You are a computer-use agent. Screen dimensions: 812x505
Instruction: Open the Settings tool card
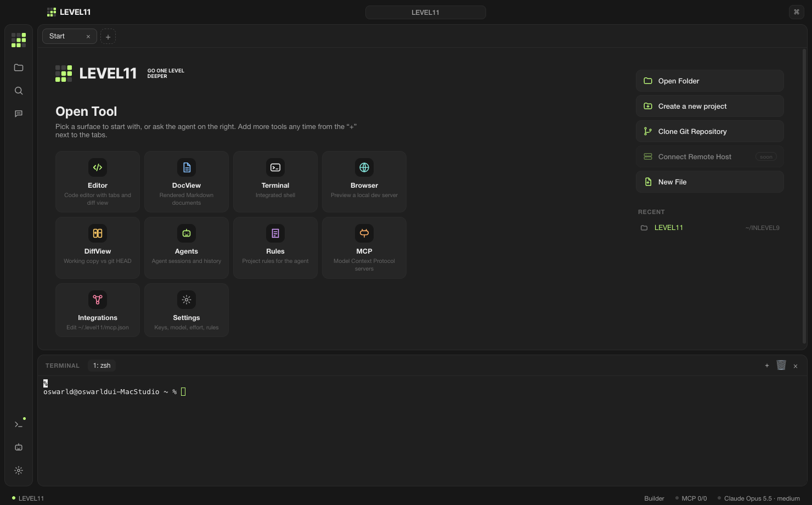click(x=187, y=310)
